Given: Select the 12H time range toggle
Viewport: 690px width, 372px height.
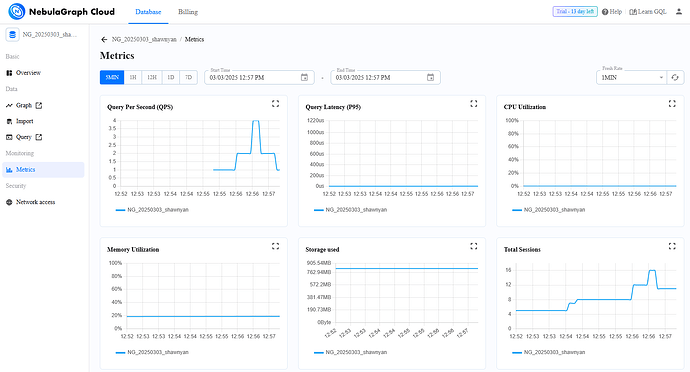Looking at the screenshot, I should (152, 77).
